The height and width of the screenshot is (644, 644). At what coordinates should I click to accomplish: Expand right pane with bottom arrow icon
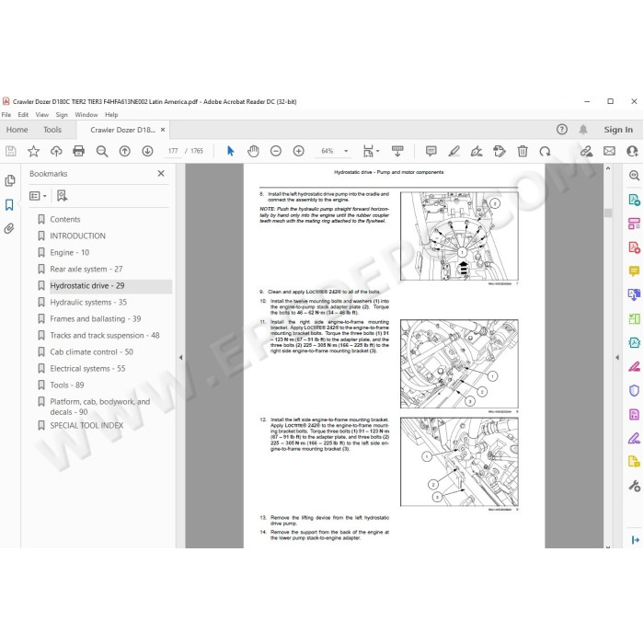pos(636,540)
